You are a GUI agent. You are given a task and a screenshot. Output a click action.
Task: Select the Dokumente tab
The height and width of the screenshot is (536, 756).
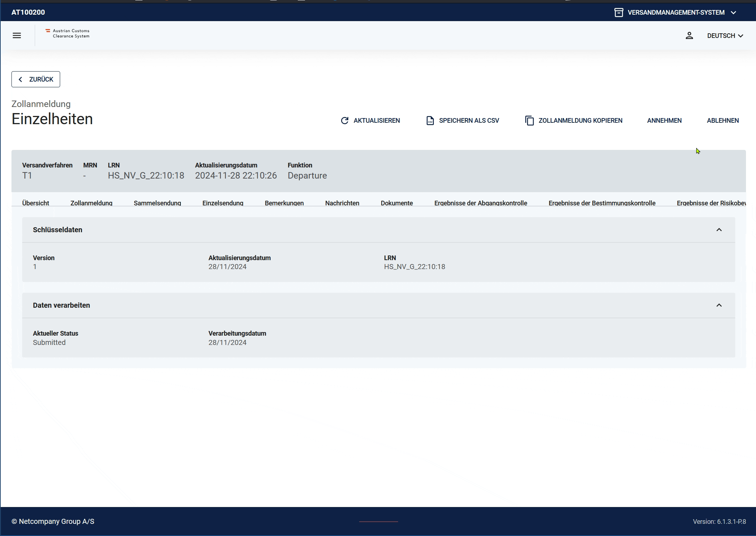pyautogui.click(x=397, y=203)
